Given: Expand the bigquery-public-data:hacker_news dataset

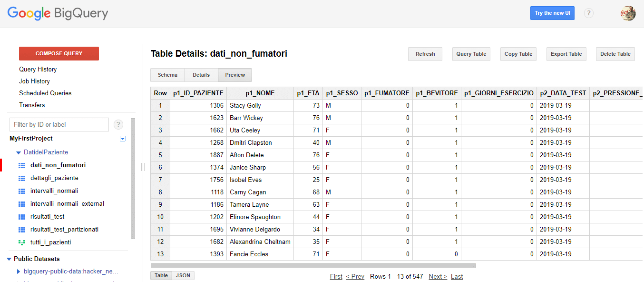Looking at the screenshot, I should click(x=19, y=272).
